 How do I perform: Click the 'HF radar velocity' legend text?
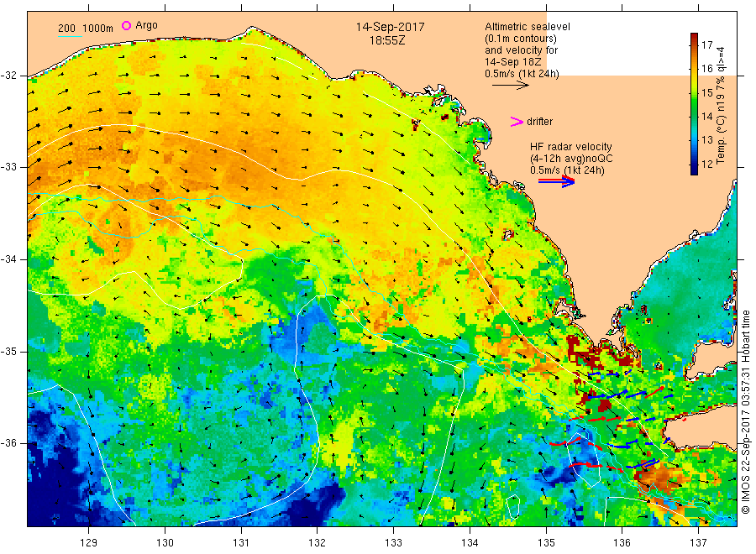(571, 146)
